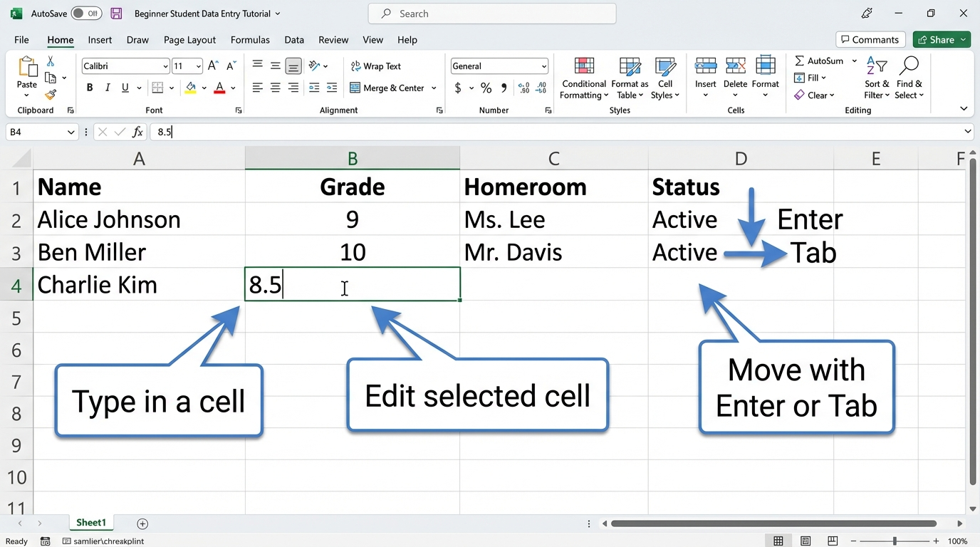Image resolution: width=980 pixels, height=547 pixels.
Task: Switch to the Page Layout tab
Action: 189,40
